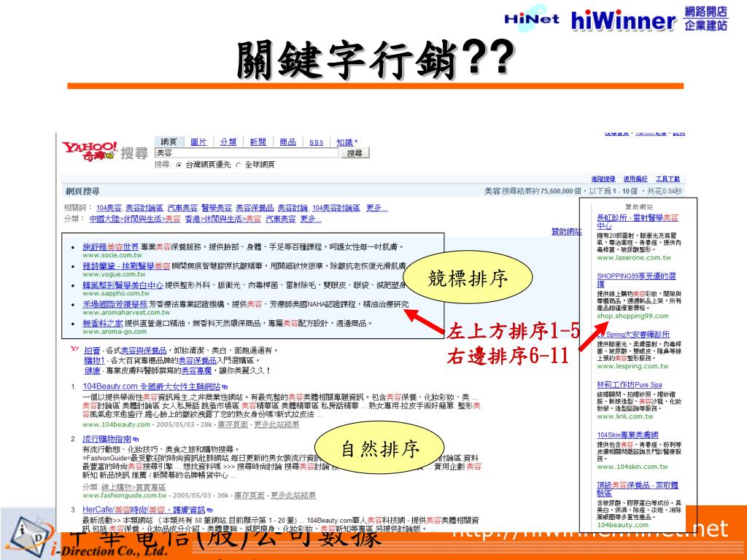Select the 台灣網頁優先 radio button
747x560 pixels.
(x=179, y=165)
